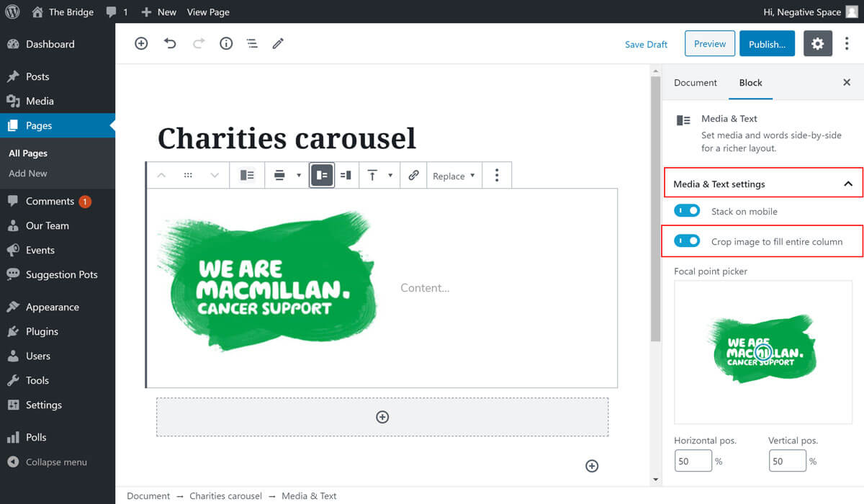Open the Replace media dropdown

click(454, 176)
